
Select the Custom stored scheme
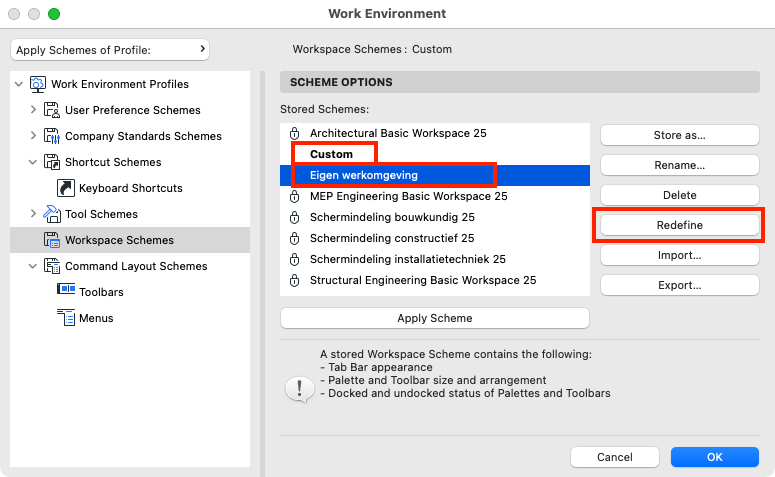[x=331, y=154]
